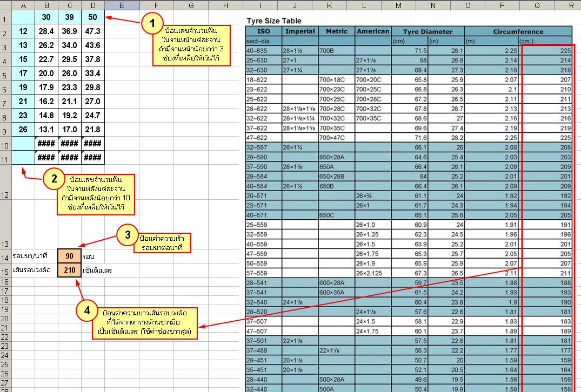Click front chainring cell with value 30

click(x=46, y=17)
